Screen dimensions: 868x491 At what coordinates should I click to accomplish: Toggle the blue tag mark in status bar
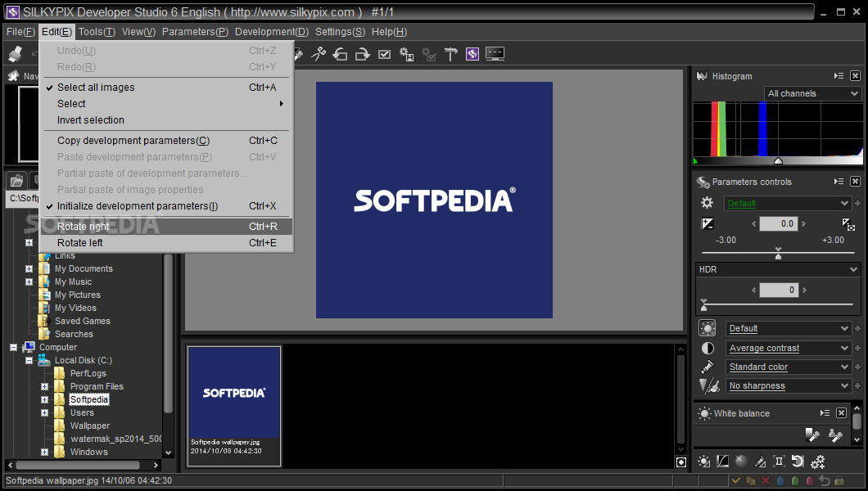(780, 480)
